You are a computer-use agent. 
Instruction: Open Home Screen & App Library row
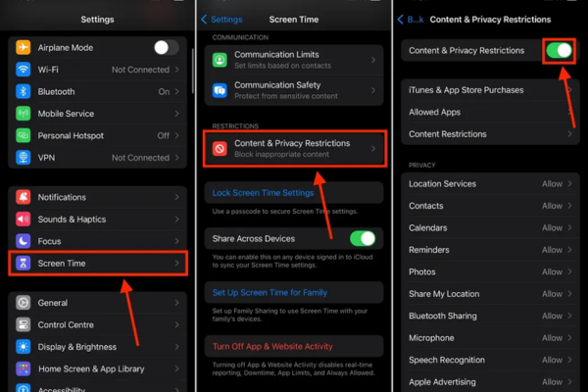tap(98, 368)
